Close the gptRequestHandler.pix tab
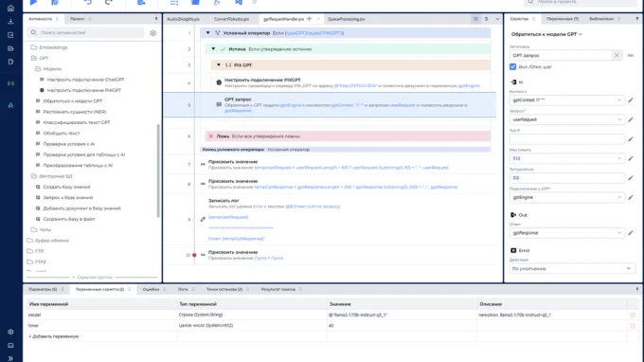 pyautogui.click(x=318, y=19)
